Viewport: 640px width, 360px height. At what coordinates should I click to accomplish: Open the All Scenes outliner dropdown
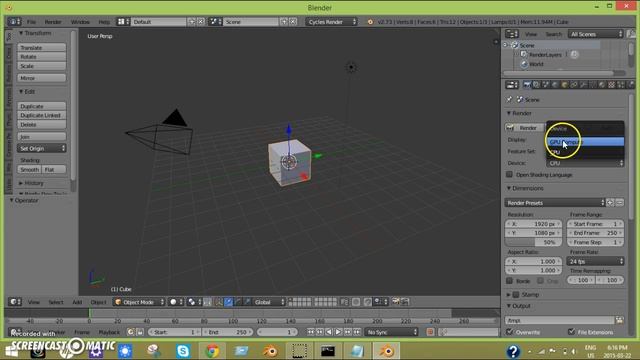point(596,34)
